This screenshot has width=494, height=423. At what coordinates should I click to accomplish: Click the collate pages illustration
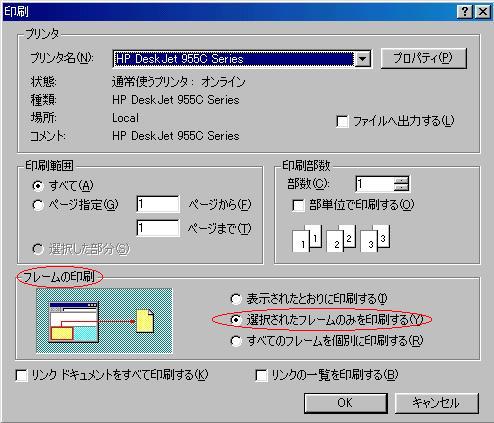click(x=341, y=238)
